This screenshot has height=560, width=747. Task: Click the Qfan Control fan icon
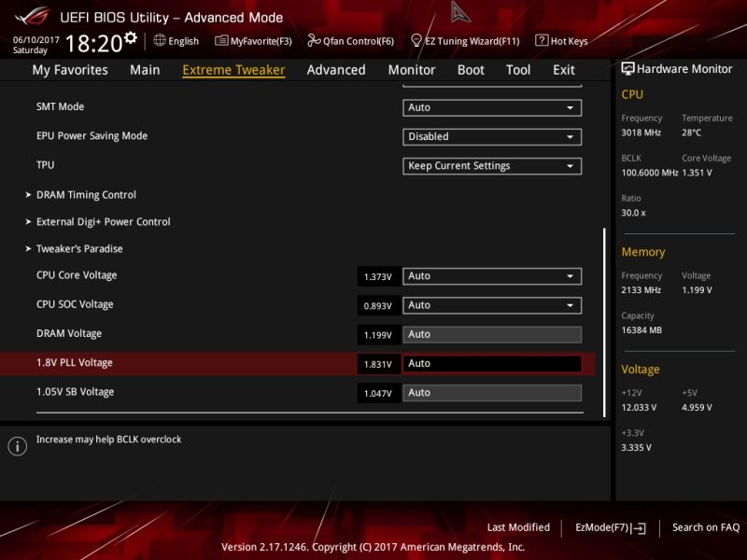[x=314, y=40]
